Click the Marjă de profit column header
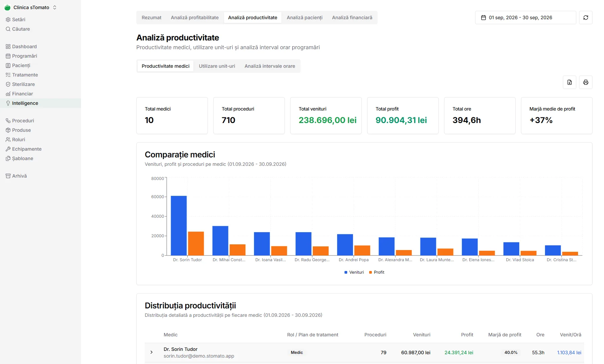The height and width of the screenshot is (364, 604). pyautogui.click(x=505, y=335)
